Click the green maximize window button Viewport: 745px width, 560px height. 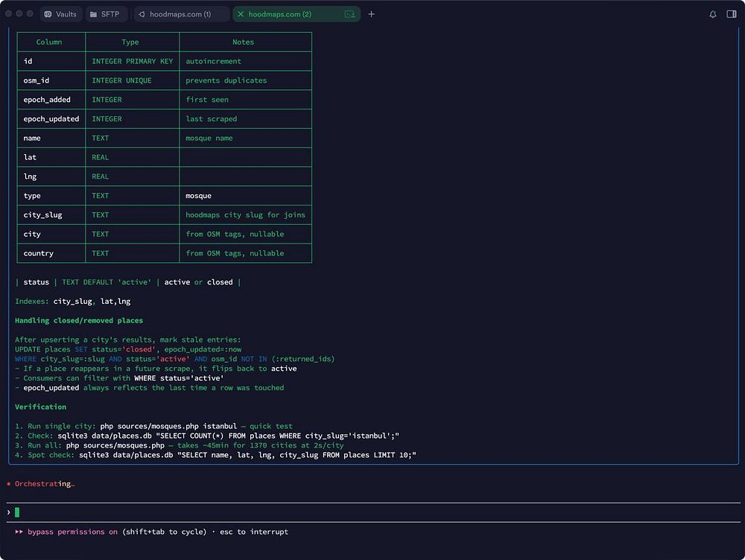[30, 14]
